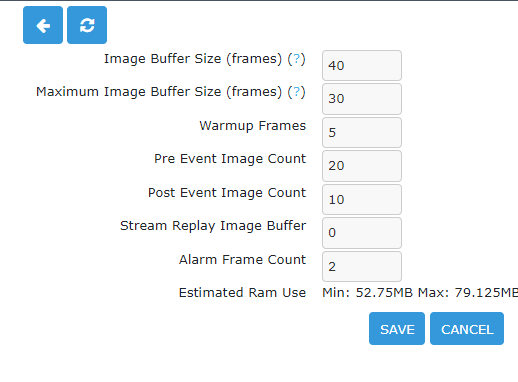The image size is (518, 382).
Task: Save the buffer settings
Action: click(397, 329)
